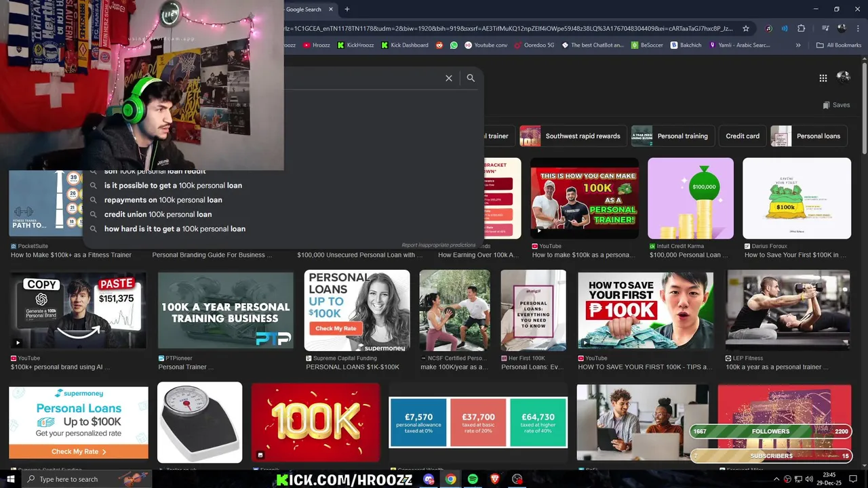
Task: Open Chrome from the taskbar
Action: [450, 479]
